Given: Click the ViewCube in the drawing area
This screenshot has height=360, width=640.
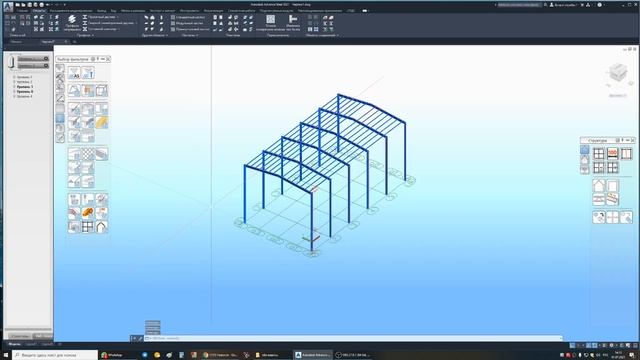Looking at the screenshot, I should click(x=618, y=73).
